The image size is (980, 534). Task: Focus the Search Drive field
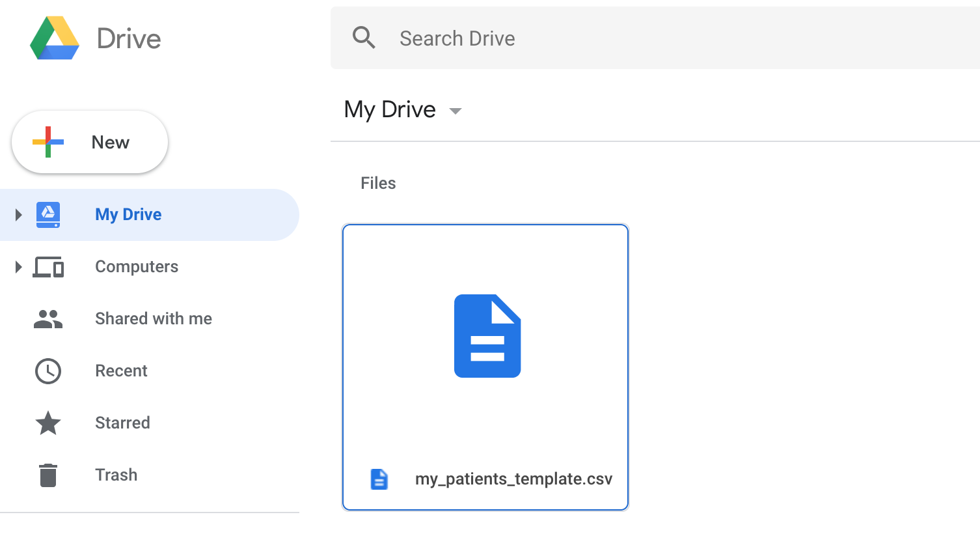click(655, 38)
